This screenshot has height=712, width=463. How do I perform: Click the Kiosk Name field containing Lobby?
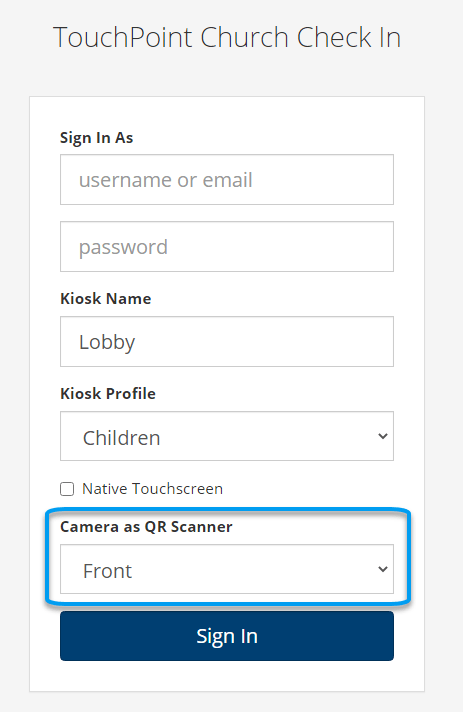pyautogui.click(x=227, y=341)
